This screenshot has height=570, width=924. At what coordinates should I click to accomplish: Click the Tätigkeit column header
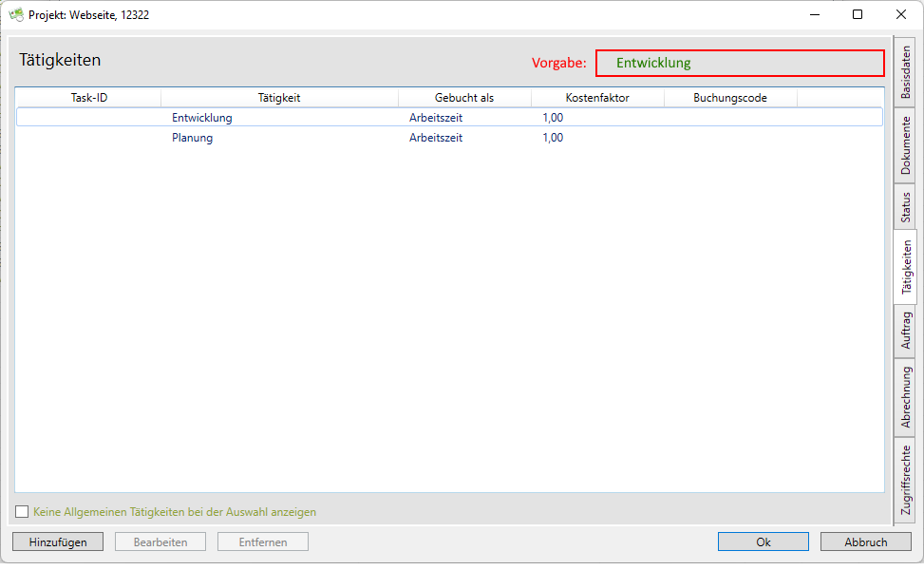(279, 97)
